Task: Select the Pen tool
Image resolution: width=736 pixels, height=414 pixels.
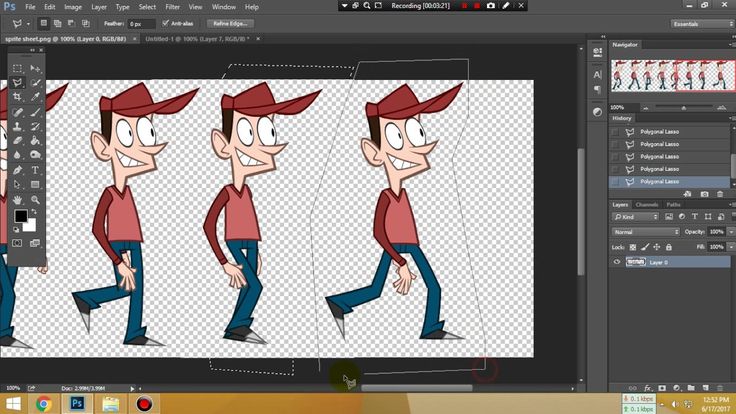Action: [18, 171]
